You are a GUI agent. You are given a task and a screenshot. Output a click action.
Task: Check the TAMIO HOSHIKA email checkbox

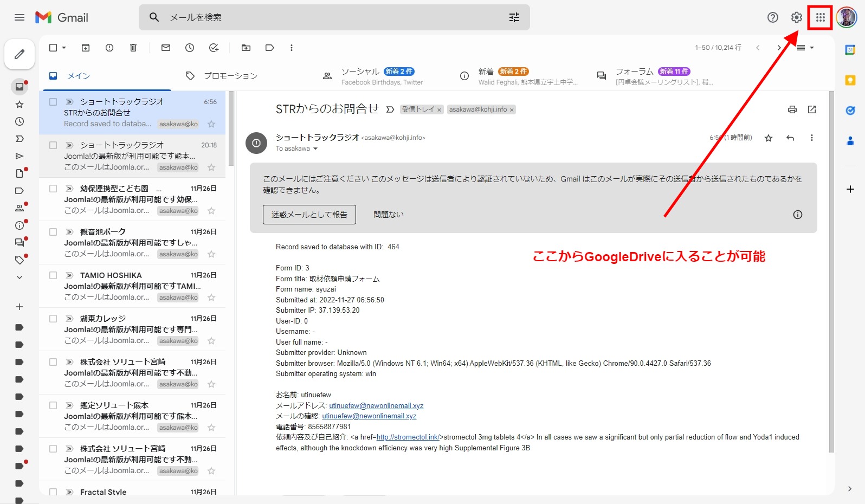[53, 275]
